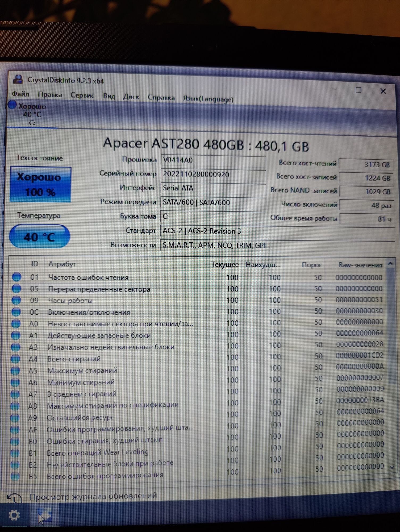Click the Текущее column header
Screen dimensions: 400x532
click(225, 265)
